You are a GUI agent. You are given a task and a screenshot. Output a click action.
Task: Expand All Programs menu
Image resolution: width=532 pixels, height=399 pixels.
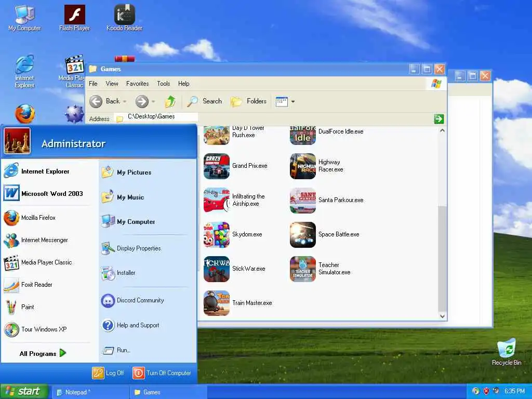(43, 353)
